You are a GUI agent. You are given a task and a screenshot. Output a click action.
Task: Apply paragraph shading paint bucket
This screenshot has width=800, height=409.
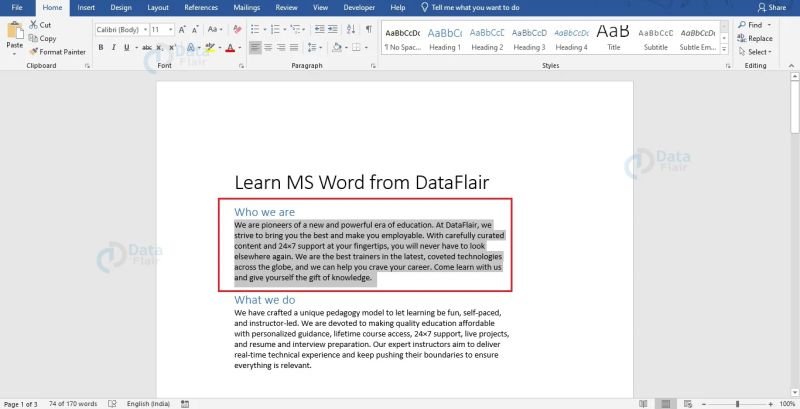pyautogui.click(x=337, y=47)
